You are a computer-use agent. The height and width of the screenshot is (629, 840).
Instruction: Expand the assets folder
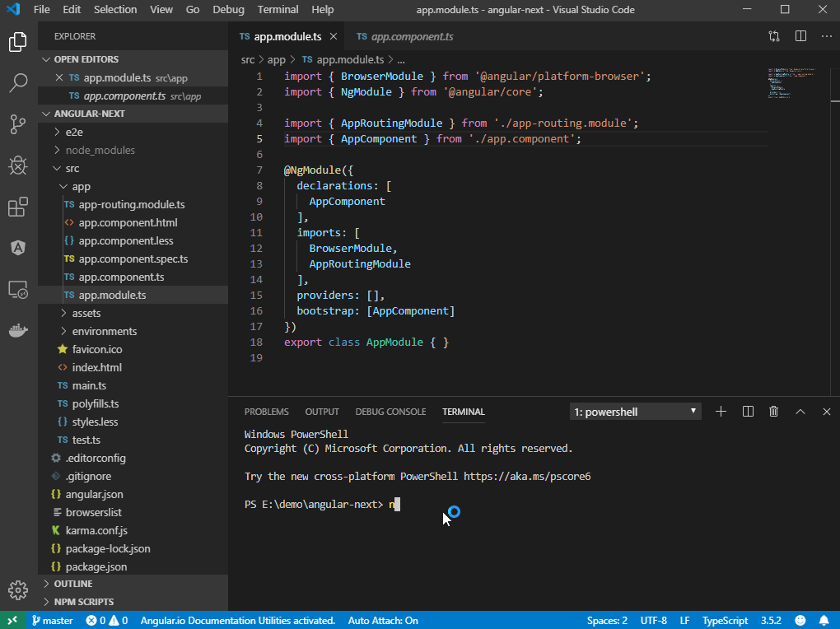tap(133, 313)
